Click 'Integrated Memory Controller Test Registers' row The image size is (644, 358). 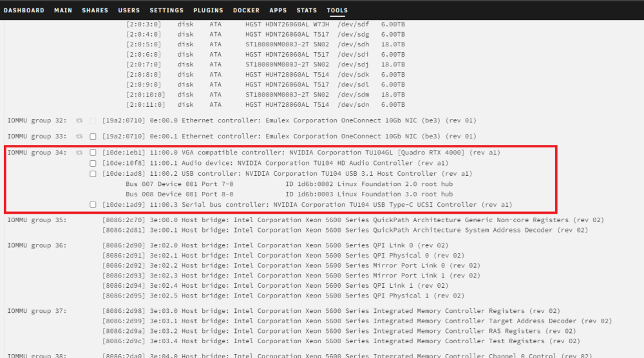click(341, 341)
